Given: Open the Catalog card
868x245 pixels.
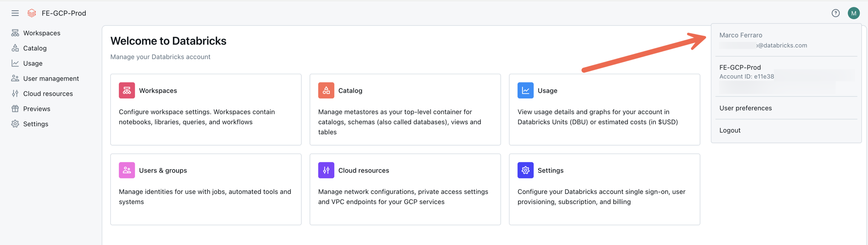Looking at the screenshot, I should point(405,110).
